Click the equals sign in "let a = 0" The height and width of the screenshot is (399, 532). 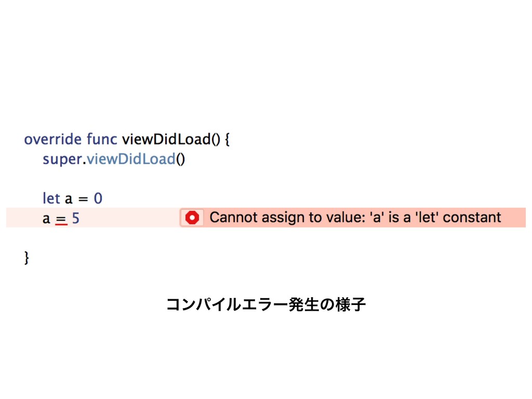point(83,199)
